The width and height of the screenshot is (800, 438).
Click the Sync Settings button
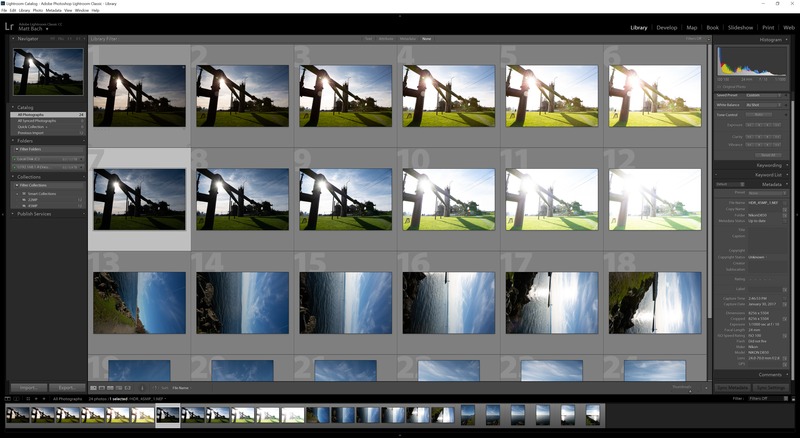coord(770,387)
